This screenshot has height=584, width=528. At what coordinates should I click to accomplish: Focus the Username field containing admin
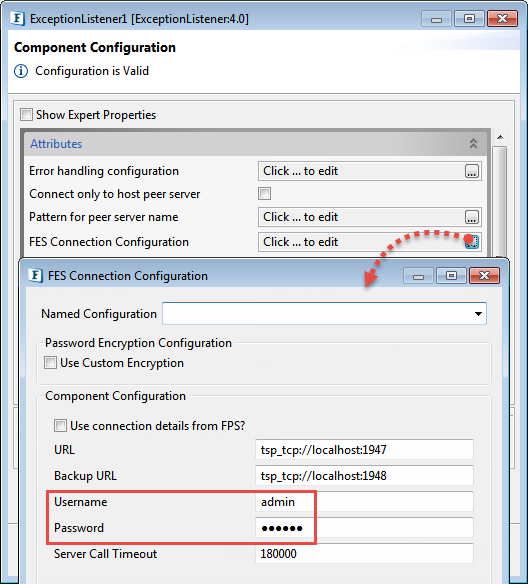coord(364,502)
